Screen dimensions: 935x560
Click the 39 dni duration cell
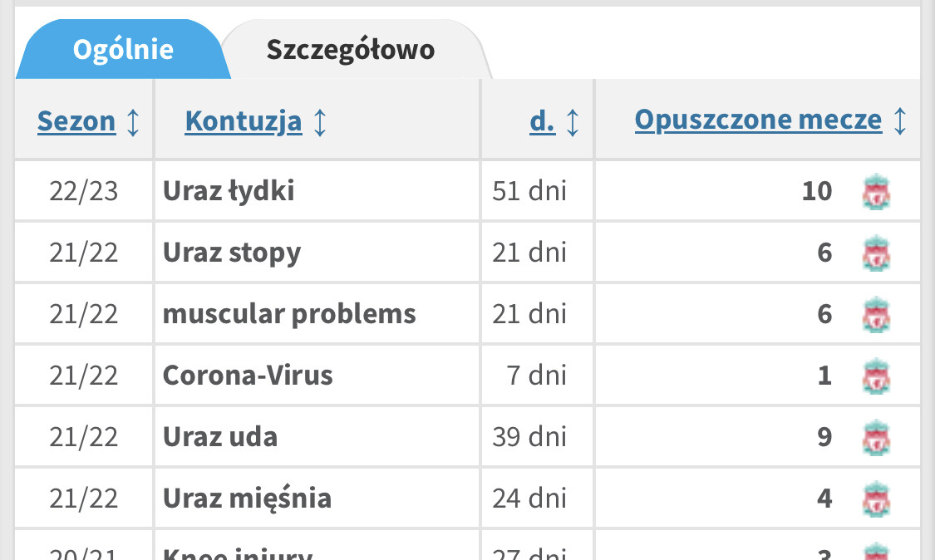pyautogui.click(x=529, y=438)
